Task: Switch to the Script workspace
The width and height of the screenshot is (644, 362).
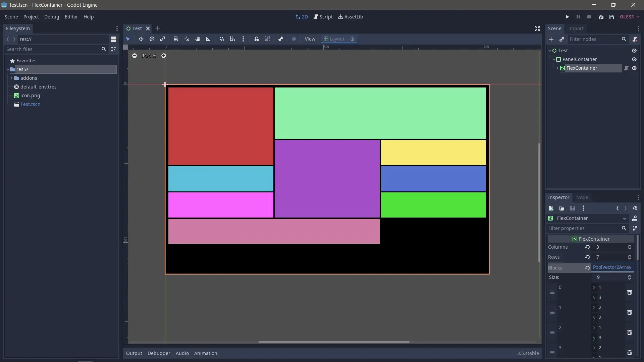Action: tap(323, 17)
